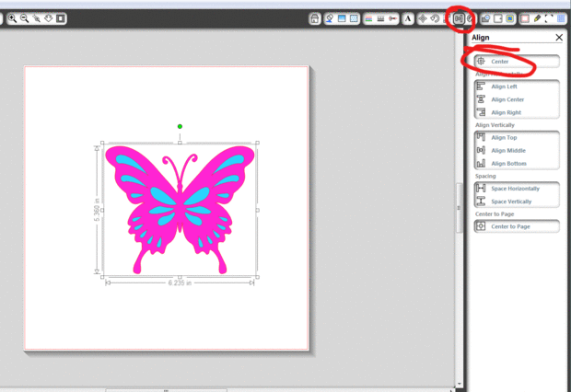Close the Align panel
The height and width of the screenshot is (392, 571).
(559, 37)
